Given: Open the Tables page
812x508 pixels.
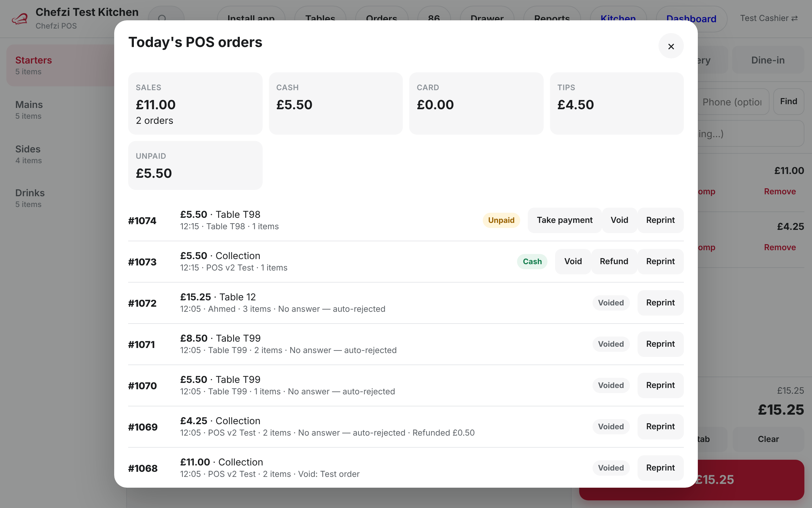Looking at the screenshot, I should click(x=320, y=19).
